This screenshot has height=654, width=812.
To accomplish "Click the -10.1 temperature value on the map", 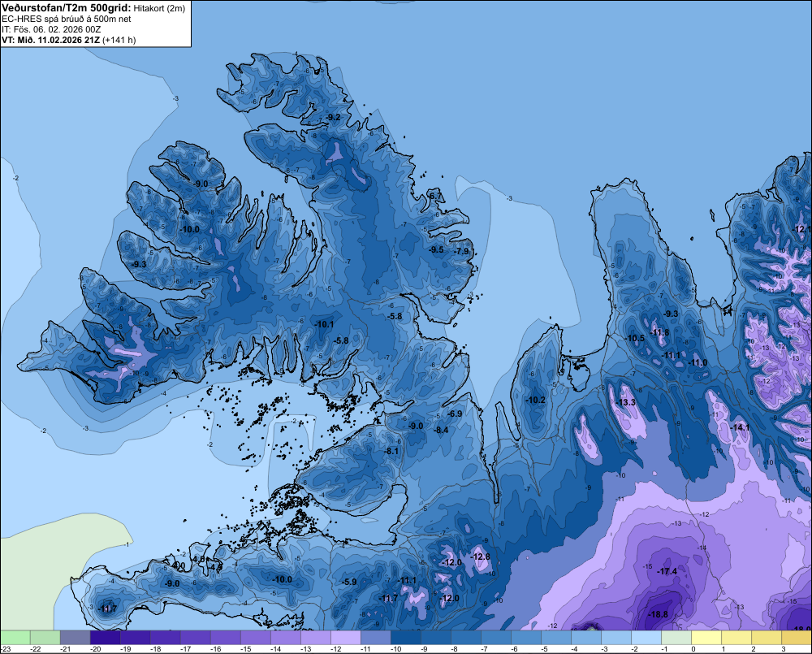I will [x=324, y=324].
